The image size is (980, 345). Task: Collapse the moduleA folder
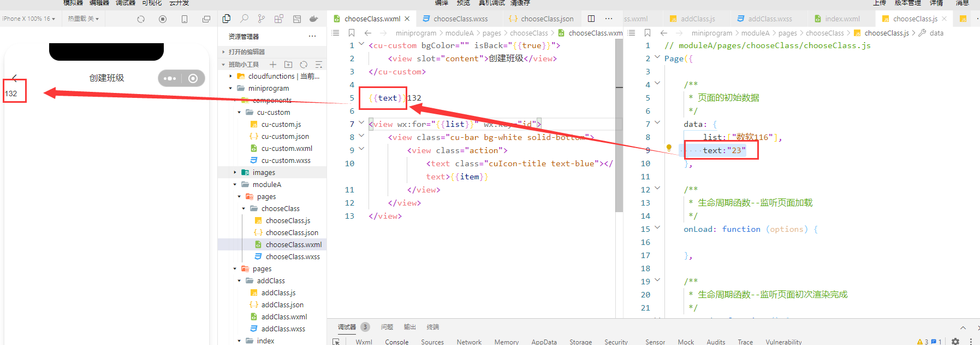click(x=235, y=185)
